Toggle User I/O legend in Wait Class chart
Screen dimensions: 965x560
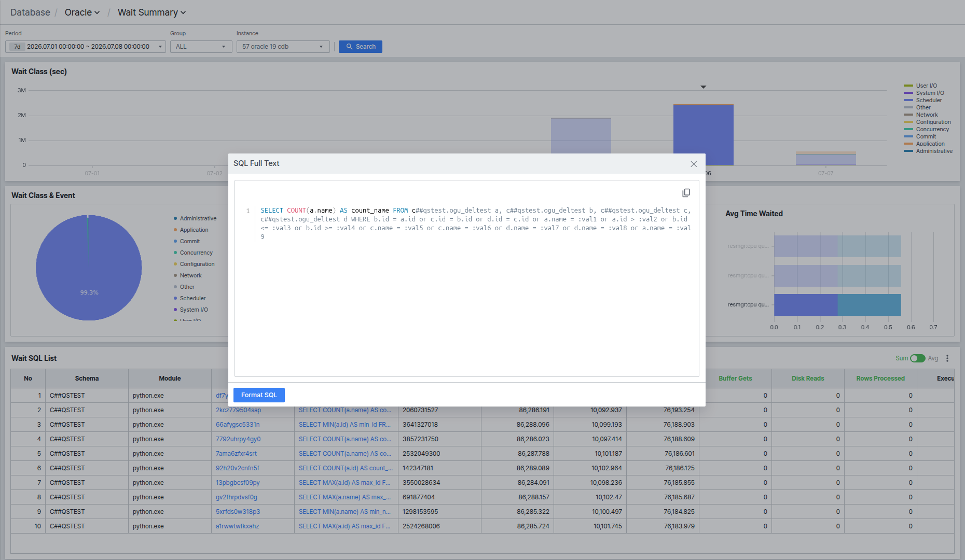pos(920,86)
